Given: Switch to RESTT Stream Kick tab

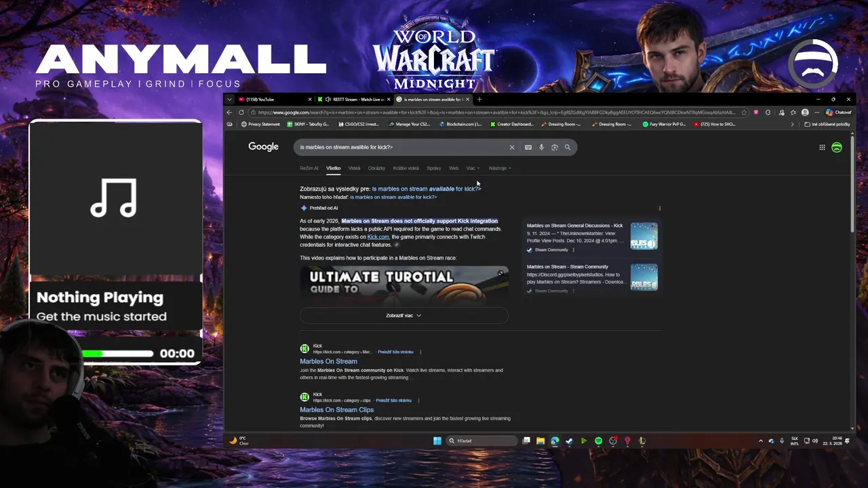Looking at the screenshot, I should coord(354,100).
